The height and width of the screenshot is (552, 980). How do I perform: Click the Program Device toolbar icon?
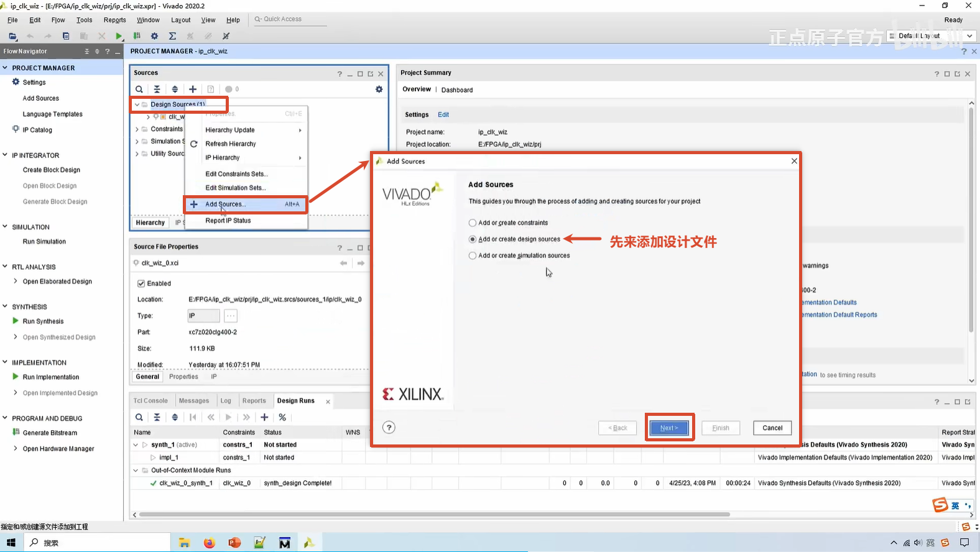(x=137, y=36)
